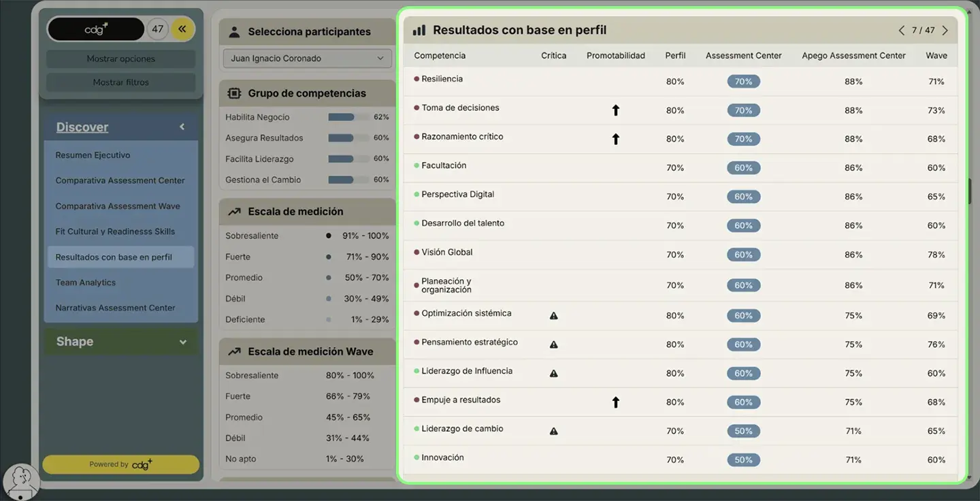Screen dimensions: 980x501
Task: Click the Visión Global competency name
Action: coord(447,252)
